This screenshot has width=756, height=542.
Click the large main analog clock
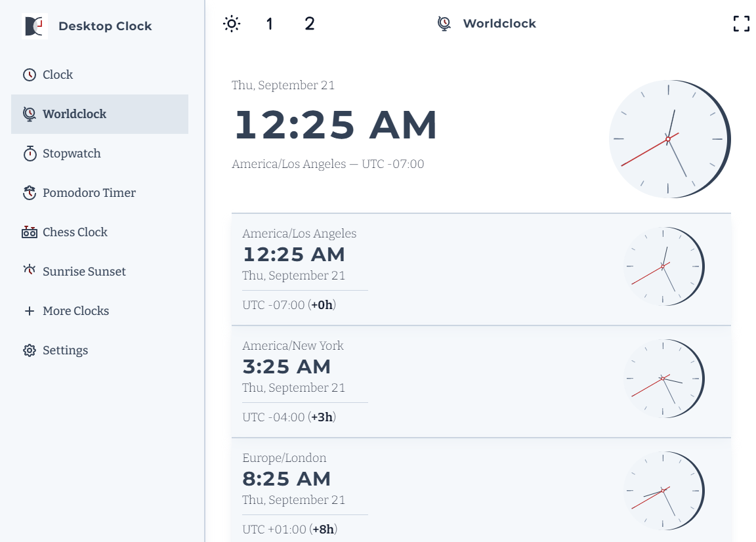(x=669, y=139)
